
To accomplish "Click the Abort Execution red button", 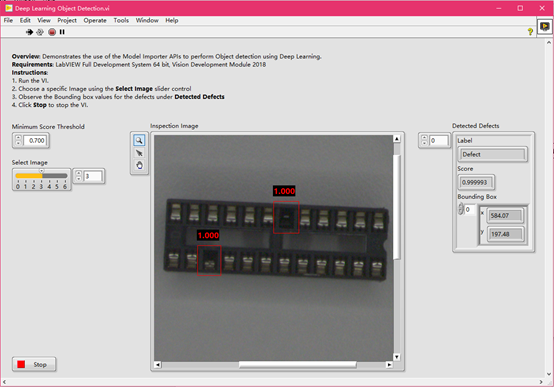I will pyautogui.click(x=52, y=32).
